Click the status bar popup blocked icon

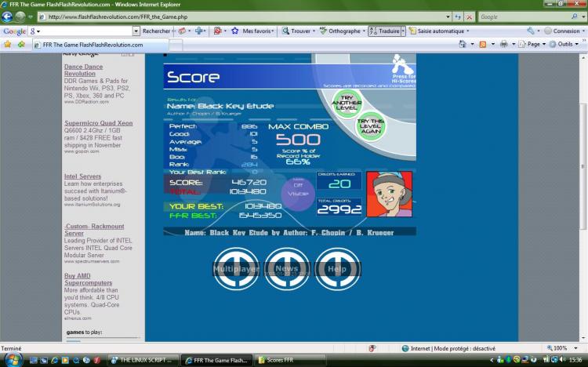coord(372,348)
